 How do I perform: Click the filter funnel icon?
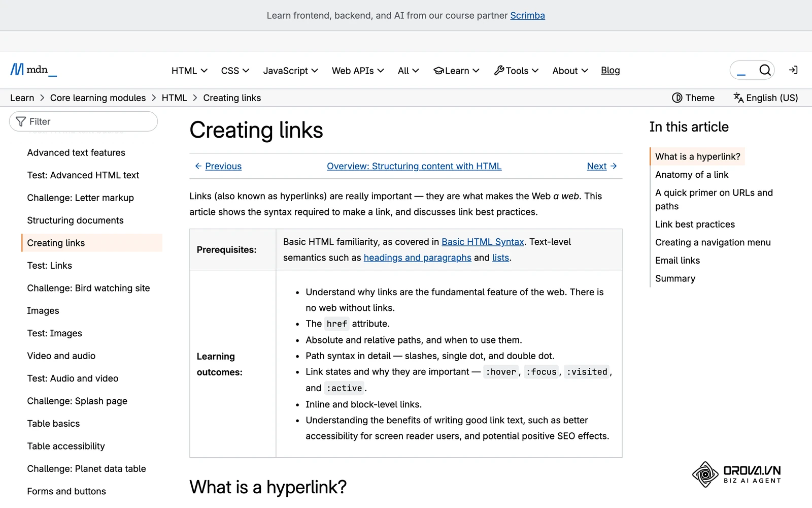click(x=21, y=121)
